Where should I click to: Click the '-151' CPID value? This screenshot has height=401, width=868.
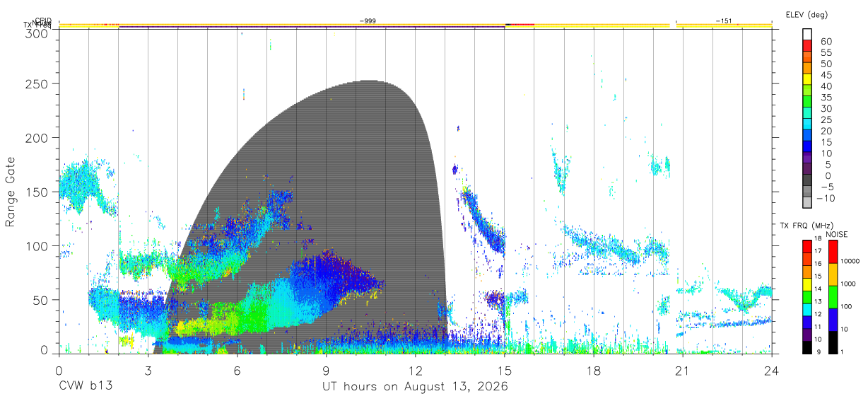[x=724, y=21]
